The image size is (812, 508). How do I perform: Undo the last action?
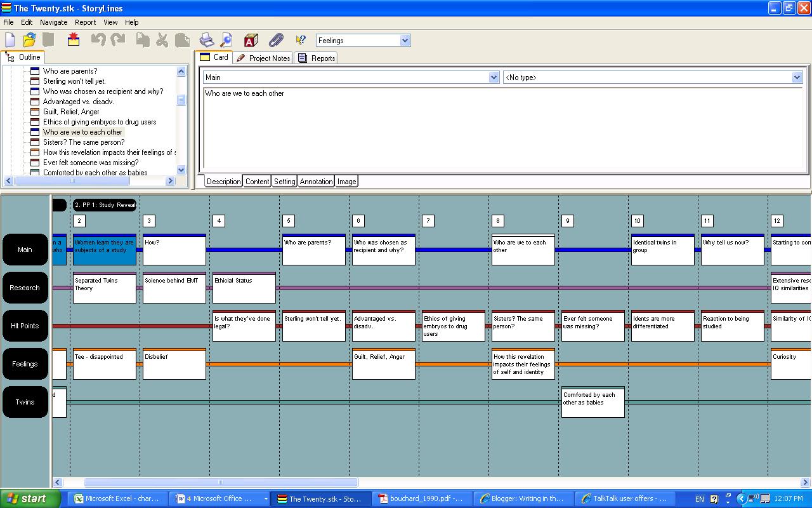(x=98, y=40)
